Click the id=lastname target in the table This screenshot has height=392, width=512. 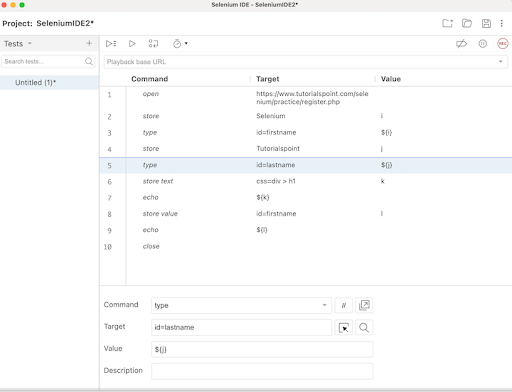(x=275, y=165)
